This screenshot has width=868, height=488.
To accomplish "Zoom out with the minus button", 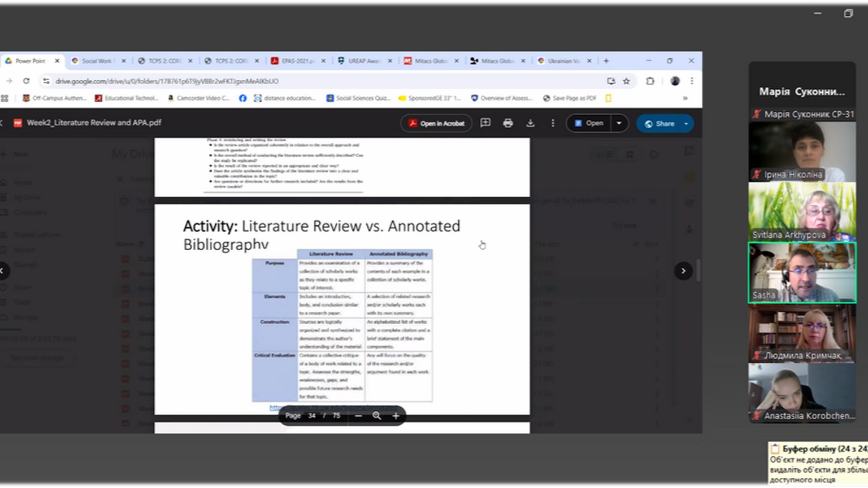I will [x=358, y=416].
